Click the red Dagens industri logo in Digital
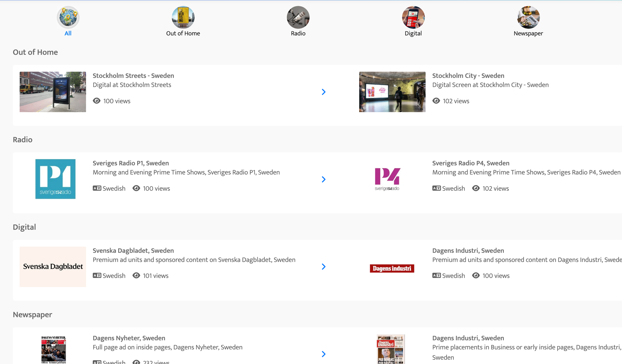Viewport: 622px width, 364px height. [x=392, y=268]
